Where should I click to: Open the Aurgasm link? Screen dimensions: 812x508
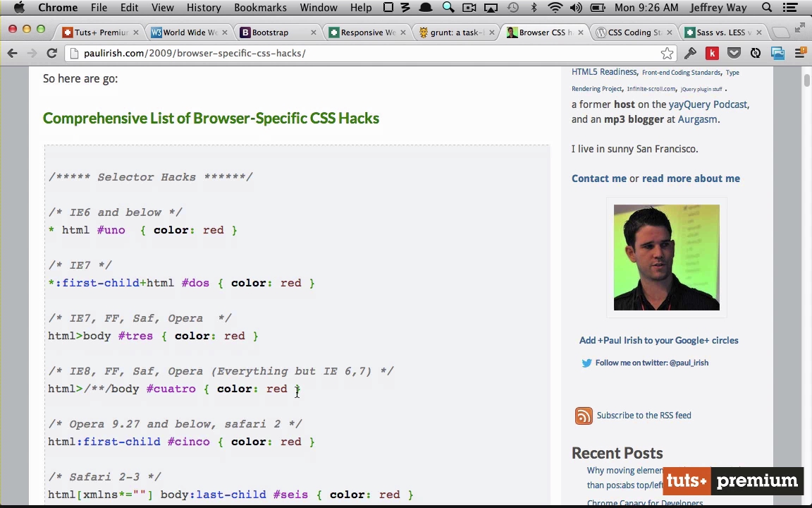[698, 119]
